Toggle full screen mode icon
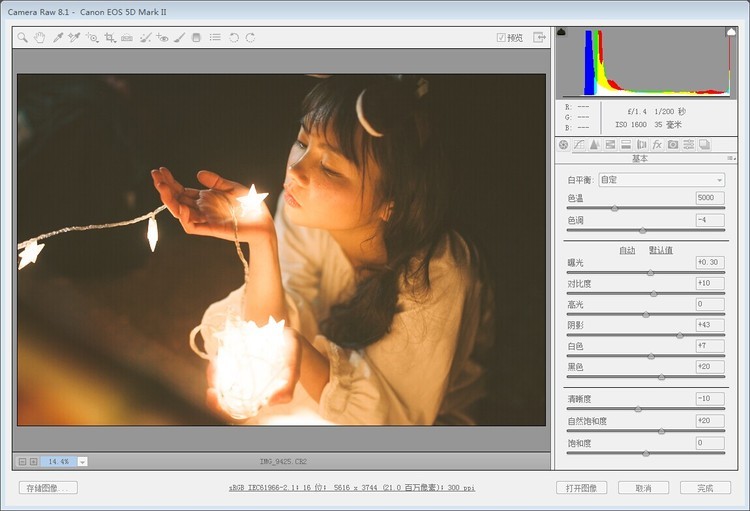750x511 pixels. click(x=539, y=38)
